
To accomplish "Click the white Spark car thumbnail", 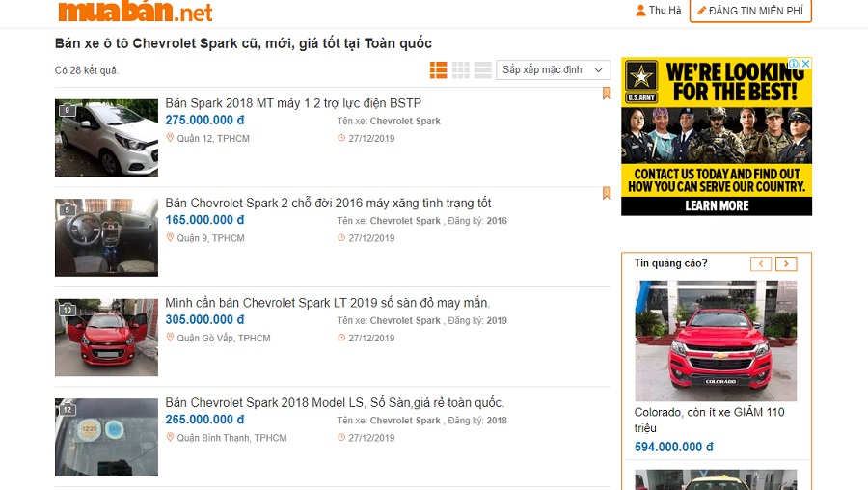I will (106, 138).
